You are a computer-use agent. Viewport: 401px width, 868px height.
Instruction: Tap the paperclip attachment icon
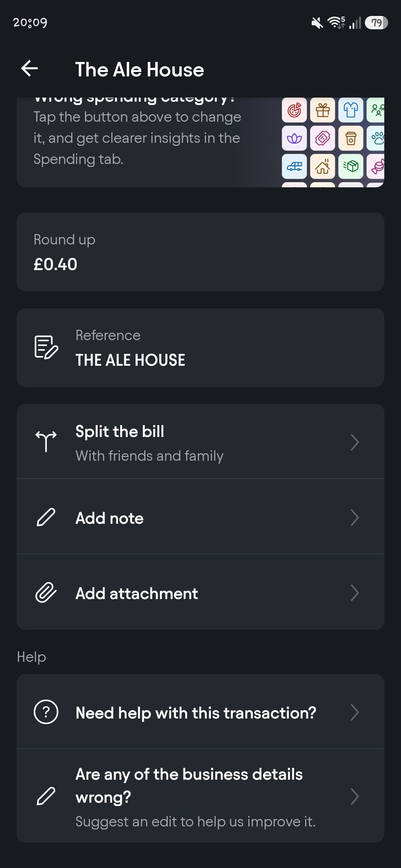[46, 592]
